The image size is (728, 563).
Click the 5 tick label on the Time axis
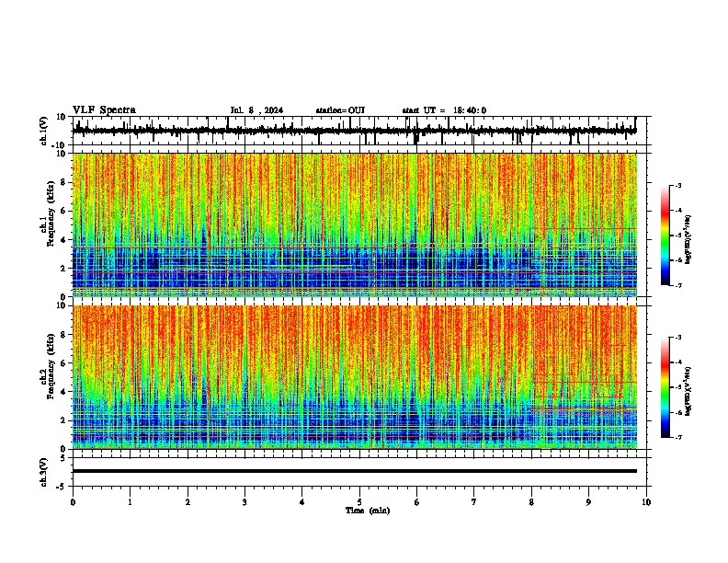(x=359, y=502)
